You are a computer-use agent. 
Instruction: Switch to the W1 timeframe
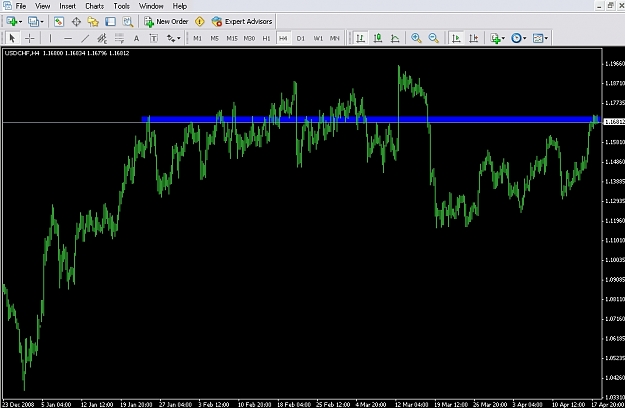(x=318, y=38)
